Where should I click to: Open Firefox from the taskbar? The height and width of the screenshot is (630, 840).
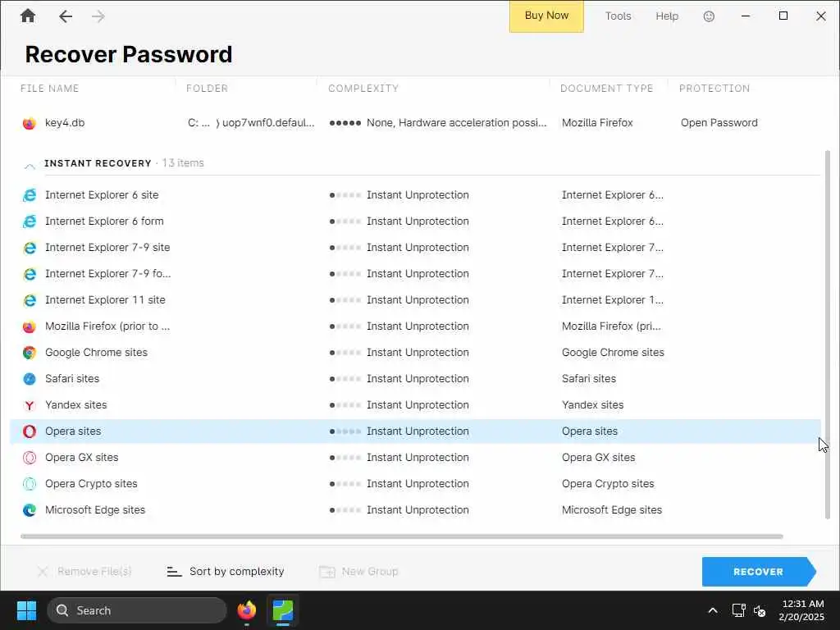click(246, 610)
